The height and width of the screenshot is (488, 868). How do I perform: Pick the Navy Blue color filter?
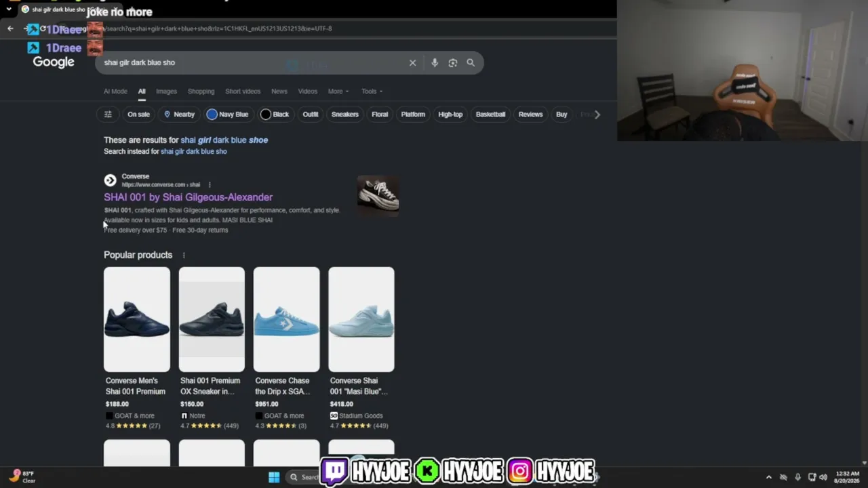tap(228, 115)
